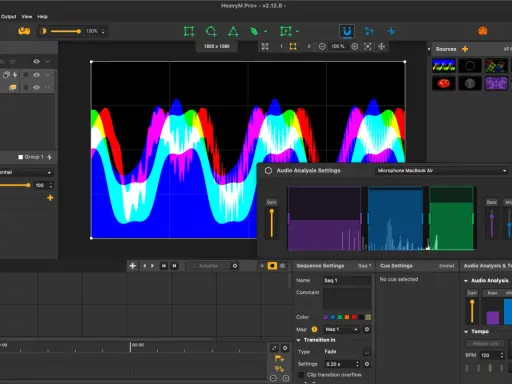
Task: Expand the chevron in the layers header row
Action: coord(47,61)
